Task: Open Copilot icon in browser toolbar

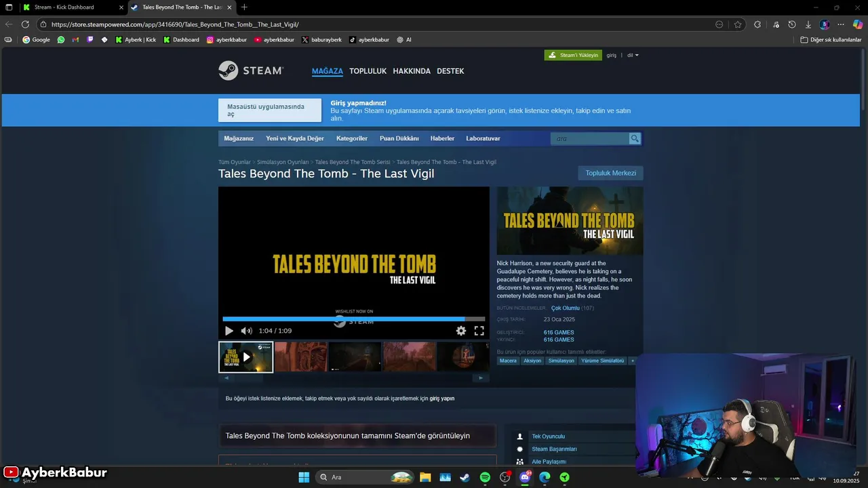Action: point(858,24)
